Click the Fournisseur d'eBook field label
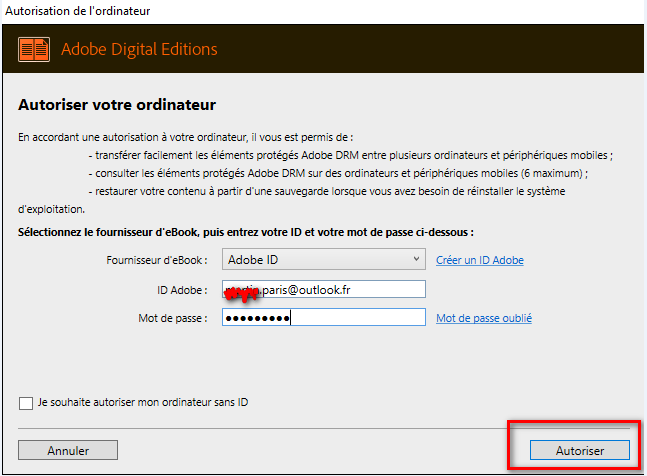 156,260
